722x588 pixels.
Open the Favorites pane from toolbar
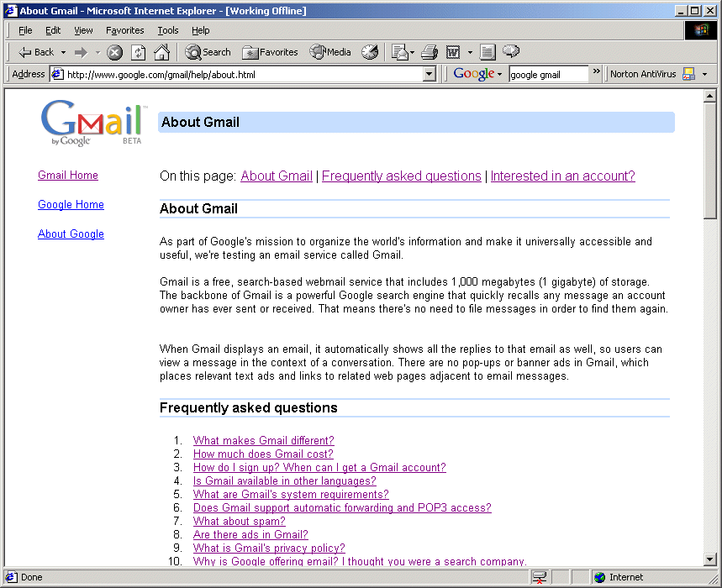coord(270,52)
